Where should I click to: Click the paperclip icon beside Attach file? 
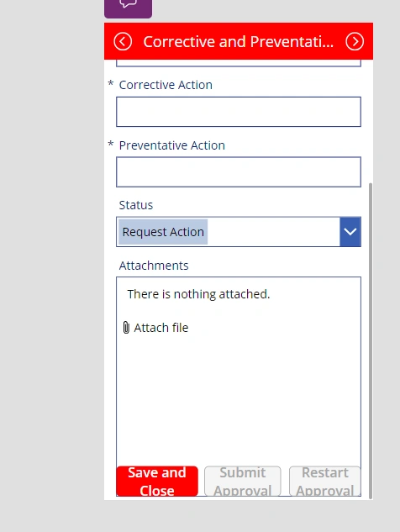pos(126,328)
